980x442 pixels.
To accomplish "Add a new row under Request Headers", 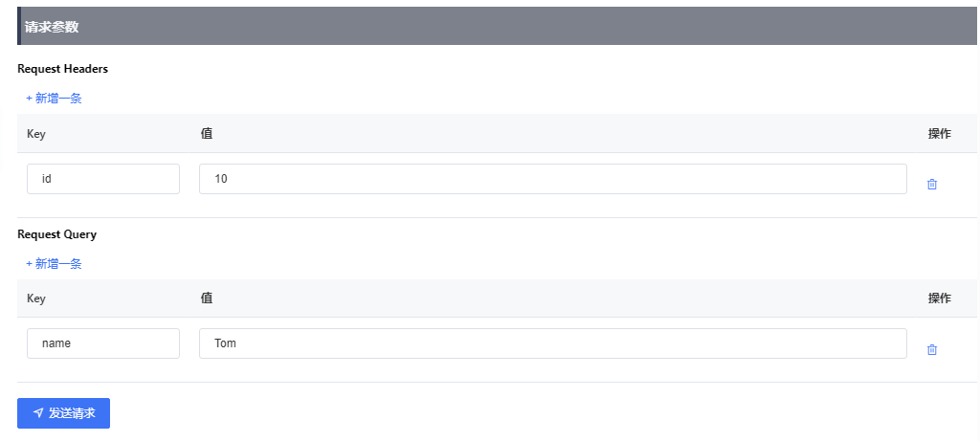I will (x=54, y=98).
